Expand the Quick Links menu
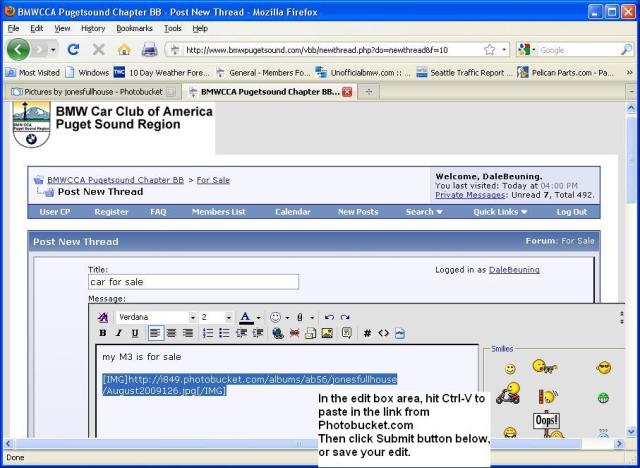 pyautogui.click(x=500, y=212)
